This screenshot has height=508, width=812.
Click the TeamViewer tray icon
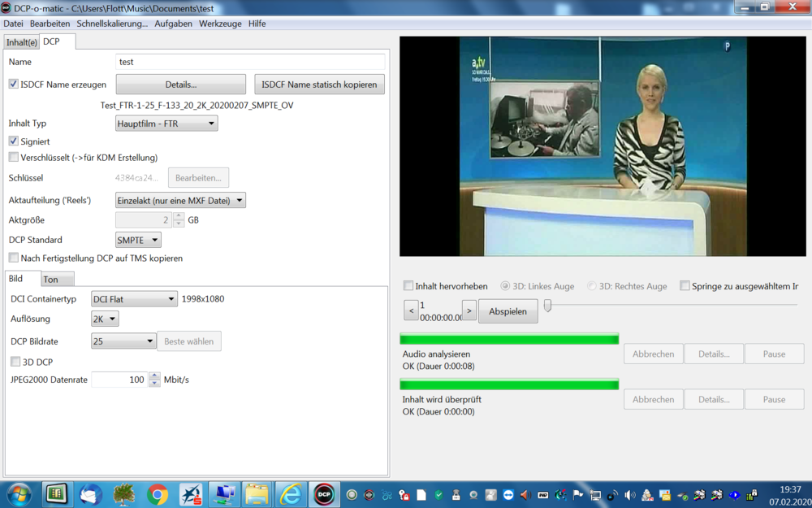508,495
